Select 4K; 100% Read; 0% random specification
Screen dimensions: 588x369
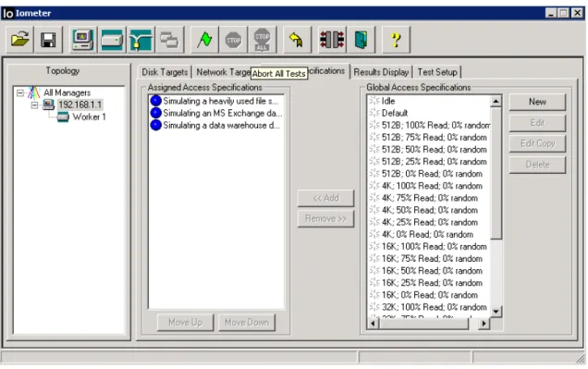pyautogui.click(x=432, y=186)
